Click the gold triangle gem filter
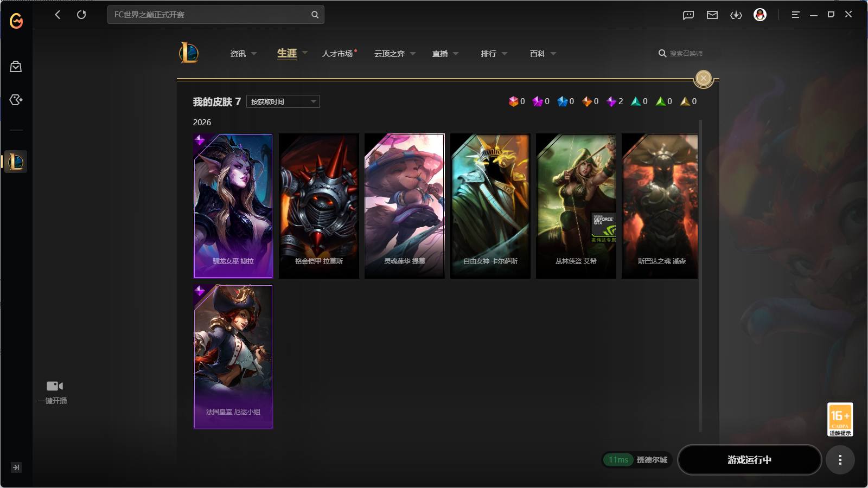The width and height of the screenshot is (868, 488). [685, 101]
